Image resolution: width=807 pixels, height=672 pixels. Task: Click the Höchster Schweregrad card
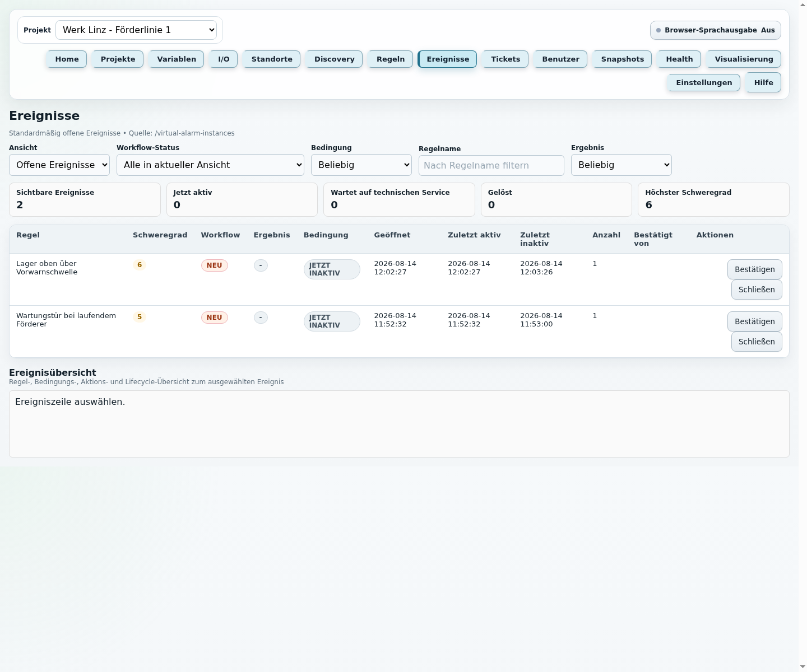click(x=713, y=199)
